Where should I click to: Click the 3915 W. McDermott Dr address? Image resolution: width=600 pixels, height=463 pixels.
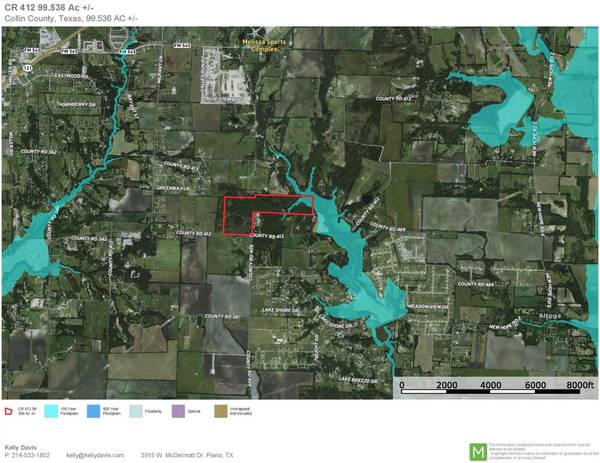pos(185,455)
